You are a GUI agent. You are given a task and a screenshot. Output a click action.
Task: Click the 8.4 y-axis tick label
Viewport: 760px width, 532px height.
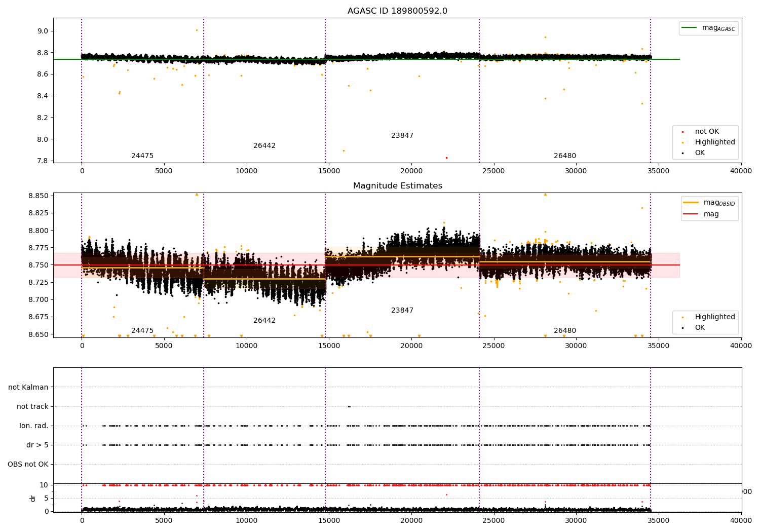[x=42, y=96]
